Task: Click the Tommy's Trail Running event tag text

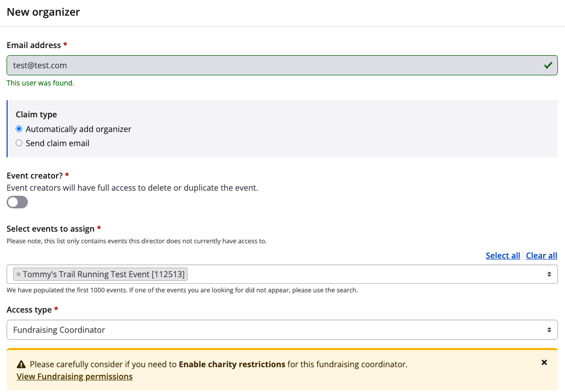Action: [104, 274]
